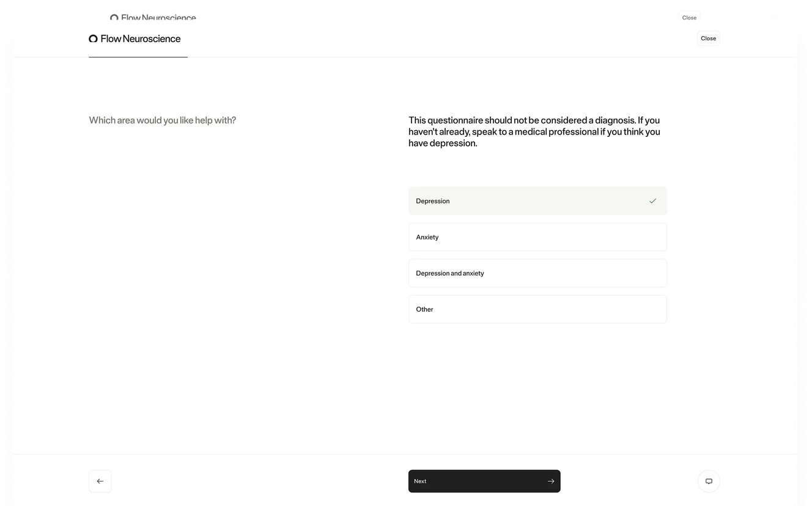Click the 'Which area would you like help with?' question
812x506 pixels.
pos(162,120)
